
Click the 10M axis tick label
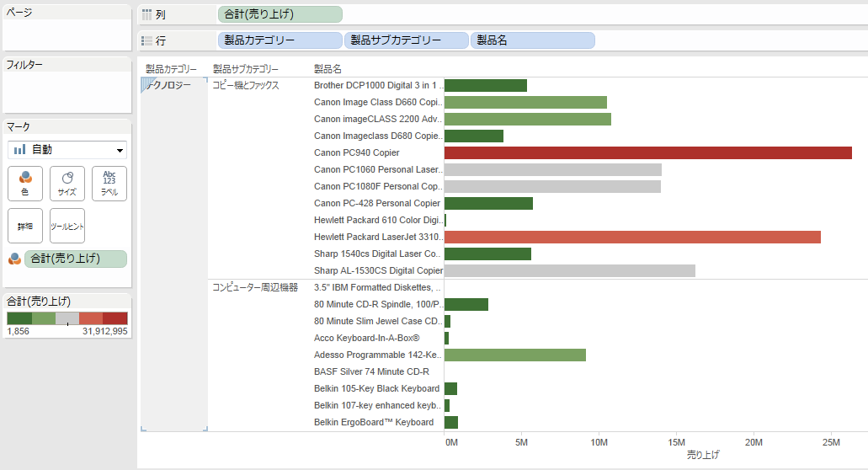click(x=599, y=442)
